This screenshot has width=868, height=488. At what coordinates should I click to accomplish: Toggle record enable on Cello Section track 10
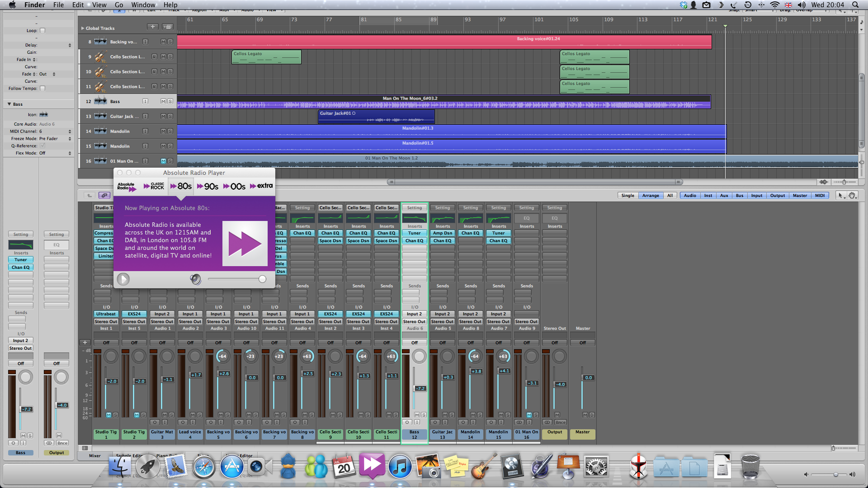click(154, 72)
